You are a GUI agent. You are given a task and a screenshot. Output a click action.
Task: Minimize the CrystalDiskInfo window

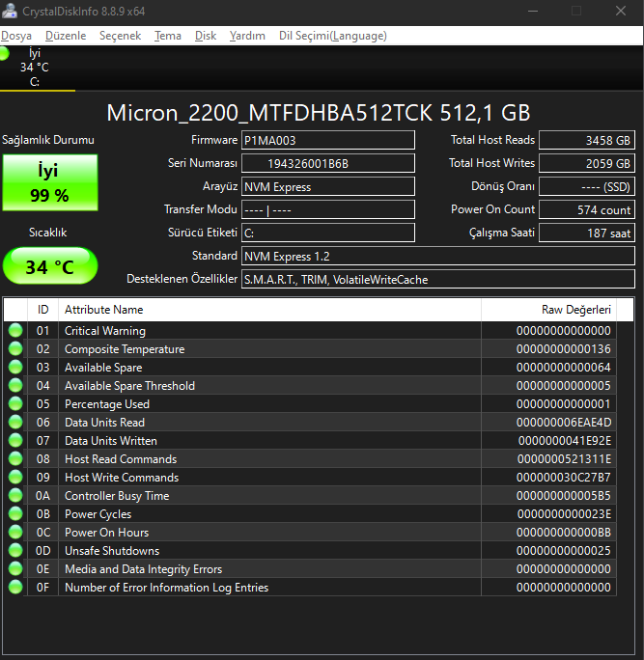click(533, 11)
